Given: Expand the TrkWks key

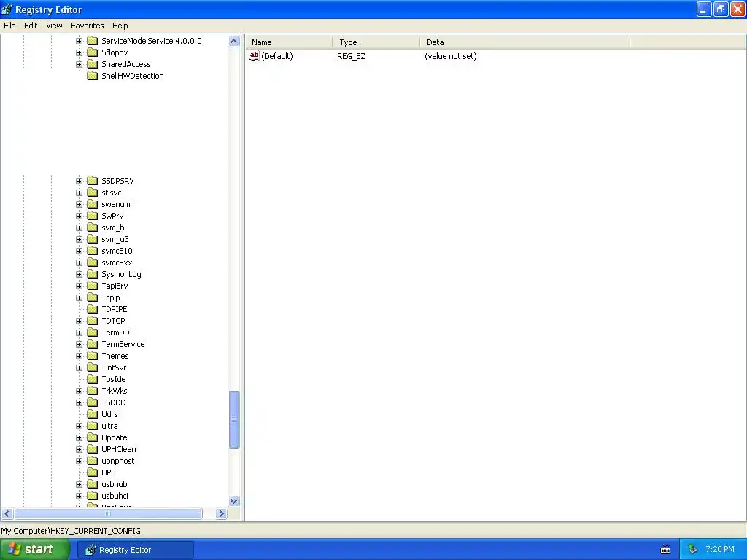Looking at the screenshot, I should click(79, 391).
